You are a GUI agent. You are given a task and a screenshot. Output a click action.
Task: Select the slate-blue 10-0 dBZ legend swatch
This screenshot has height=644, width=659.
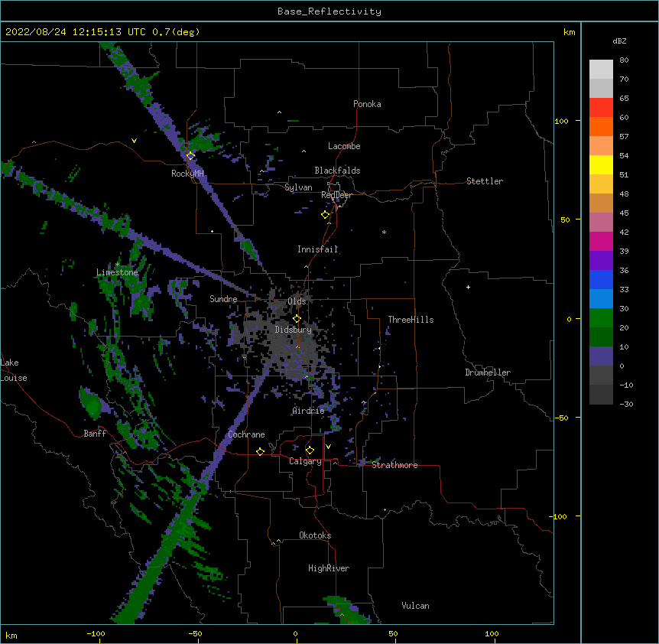coord(601,356)
